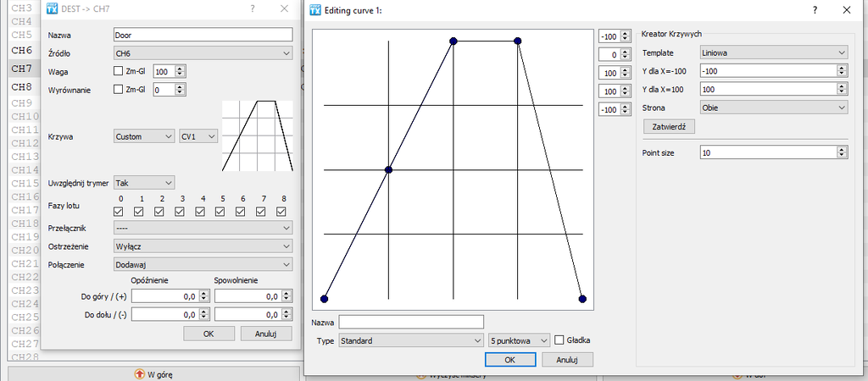
Task: Click the curve preview thumbnail in mixer dialog
Action: 258,135
